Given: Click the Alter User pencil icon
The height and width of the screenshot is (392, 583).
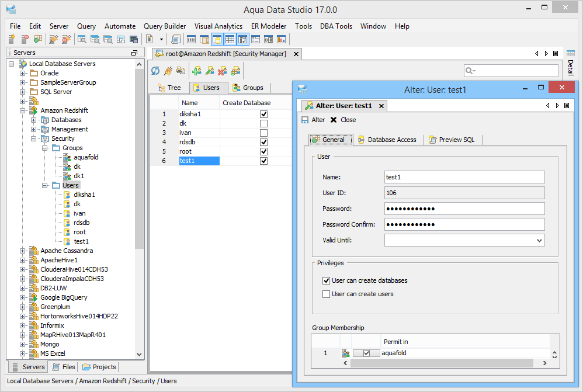Looking at the screenshot, I should (210, 70).
